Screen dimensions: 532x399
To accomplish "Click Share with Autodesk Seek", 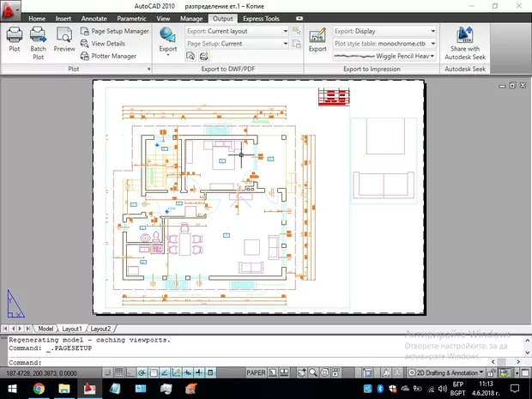I will point(469,39).
